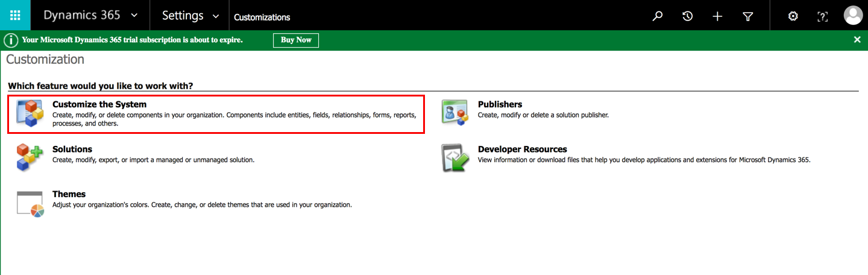The height and width of the screenshot is (275, 868).
Task: Click the trial subscription expiry message
Action: click(x=133, y=40)
